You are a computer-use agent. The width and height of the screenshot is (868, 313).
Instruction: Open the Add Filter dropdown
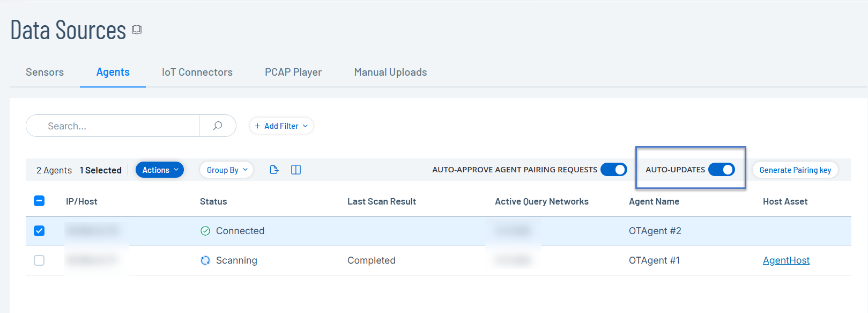[281, 126]
